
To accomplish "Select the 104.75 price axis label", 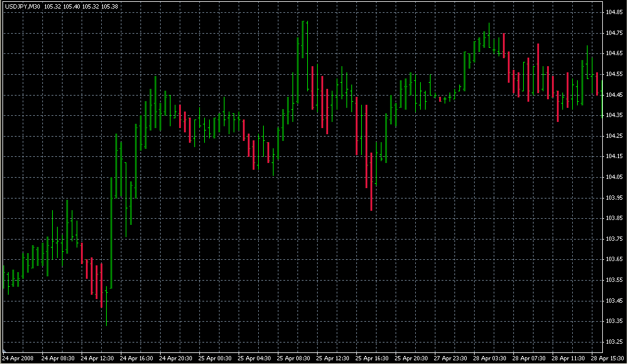I will [x=614, y=33].
